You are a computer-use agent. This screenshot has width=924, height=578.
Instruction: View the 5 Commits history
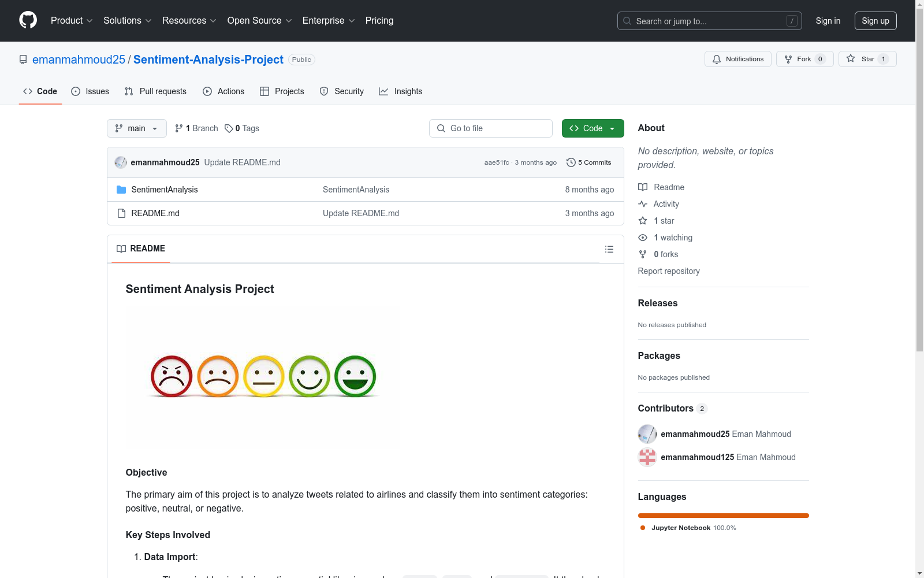pos(589,162)
